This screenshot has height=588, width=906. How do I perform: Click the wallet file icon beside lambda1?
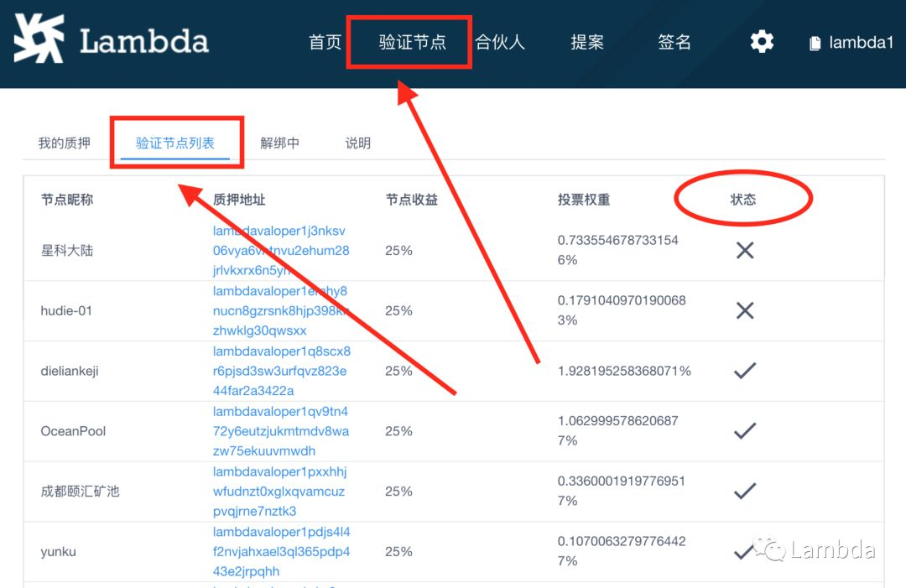815,44
